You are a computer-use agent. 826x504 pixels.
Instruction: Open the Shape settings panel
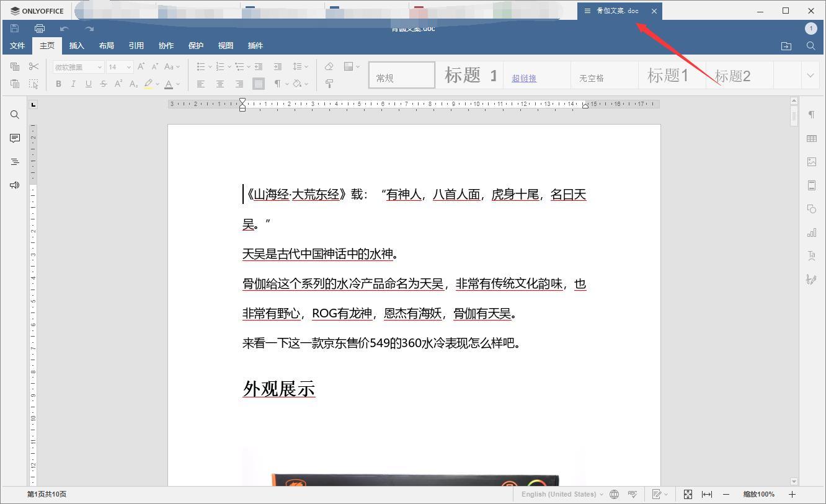[812, 209]
